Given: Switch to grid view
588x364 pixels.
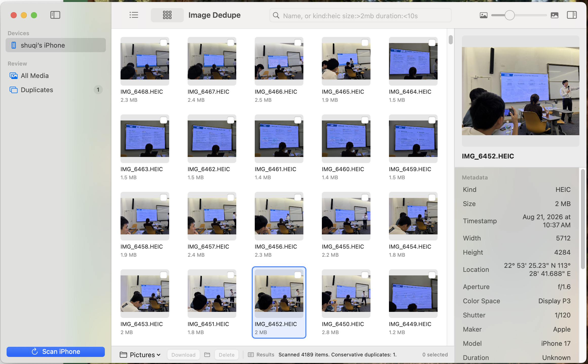Looking at the screenshot, I should pyautogui.click(x=167, y=15).
